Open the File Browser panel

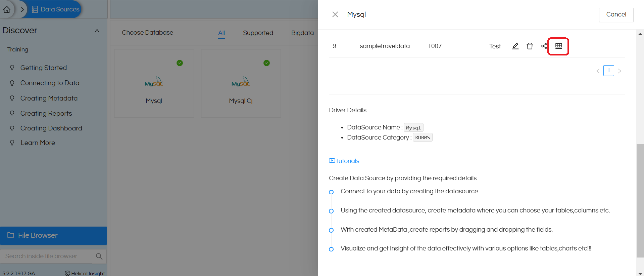pos(53,235)
